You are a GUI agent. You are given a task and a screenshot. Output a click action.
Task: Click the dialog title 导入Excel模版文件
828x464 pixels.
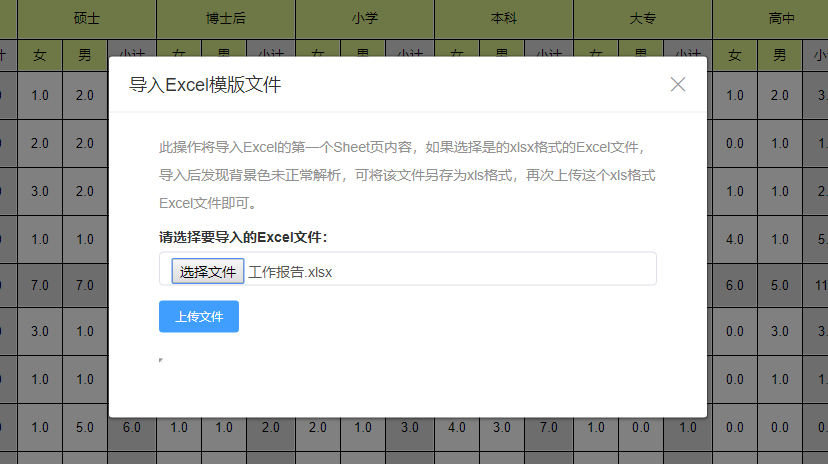[205, 85]
